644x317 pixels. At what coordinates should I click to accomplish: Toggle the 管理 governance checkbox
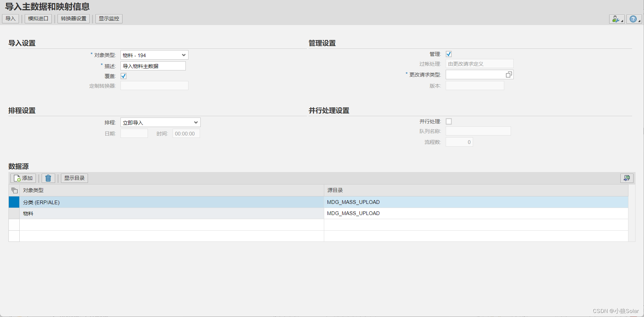pos(449,54)
